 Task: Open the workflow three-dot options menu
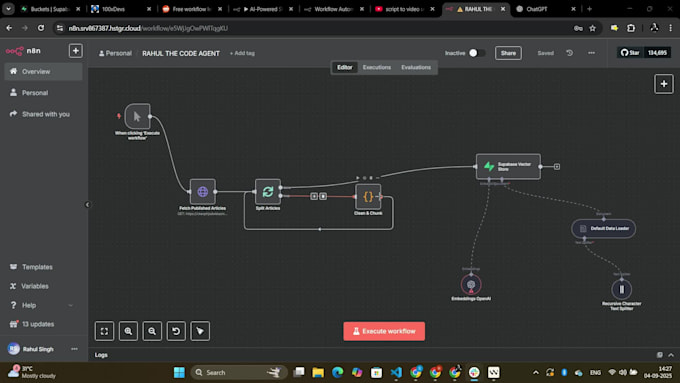click(591, 53)
